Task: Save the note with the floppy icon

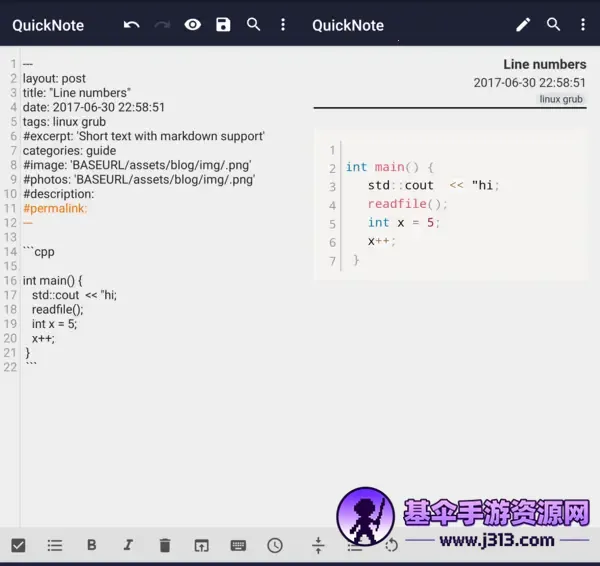Action: [x=223, y=25]
